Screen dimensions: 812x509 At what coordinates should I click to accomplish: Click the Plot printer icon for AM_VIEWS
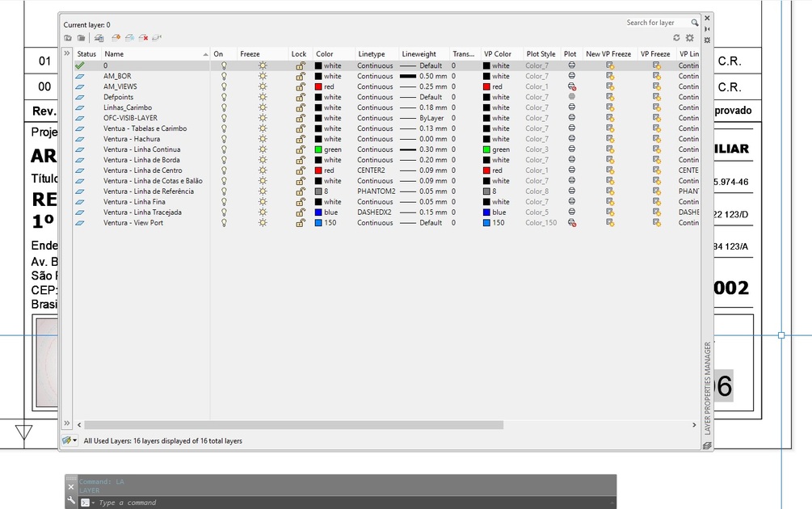tap(572, 86)
